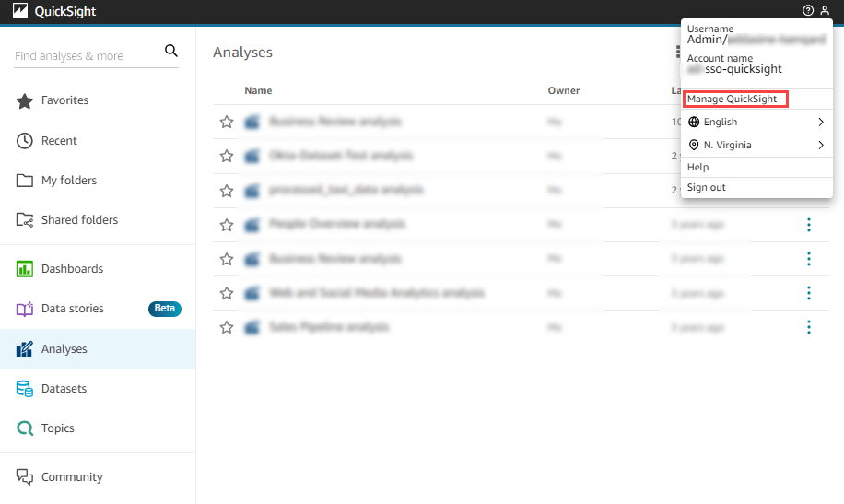The height and width of the screenshot is (504, 844).
Task: Favorite the Web and Social Media Analytics star
Action: click(227, 293)
